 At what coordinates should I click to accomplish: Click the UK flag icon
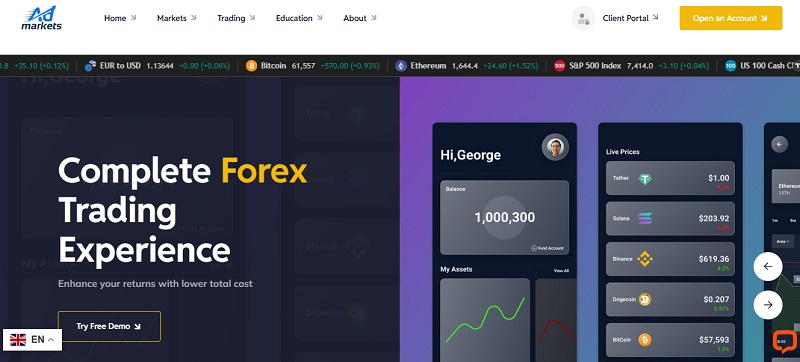18,340
